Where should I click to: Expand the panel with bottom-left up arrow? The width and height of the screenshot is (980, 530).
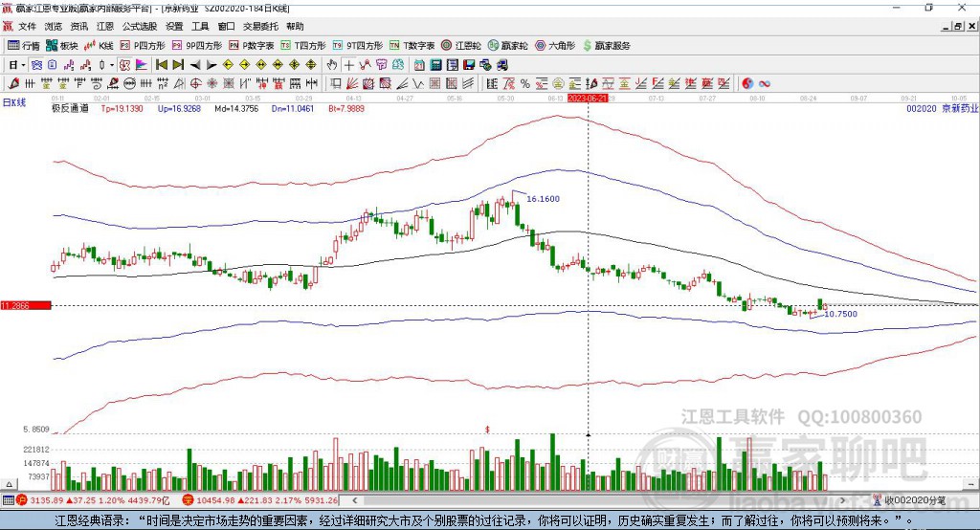tap(9, 484)
